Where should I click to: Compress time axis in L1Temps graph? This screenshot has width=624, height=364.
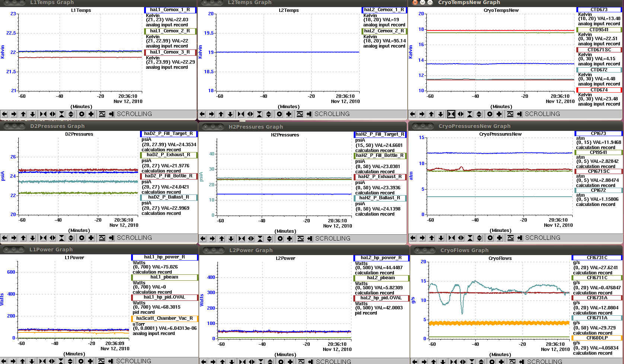(x=43, y=114)
